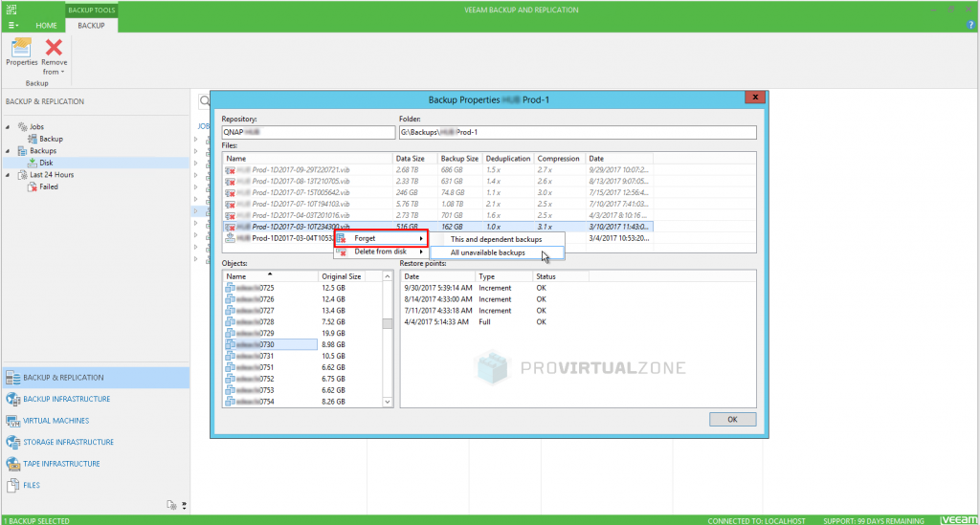Collapse the Jobs tree node
The image size is (980, 525).
(x=8, y=127)
